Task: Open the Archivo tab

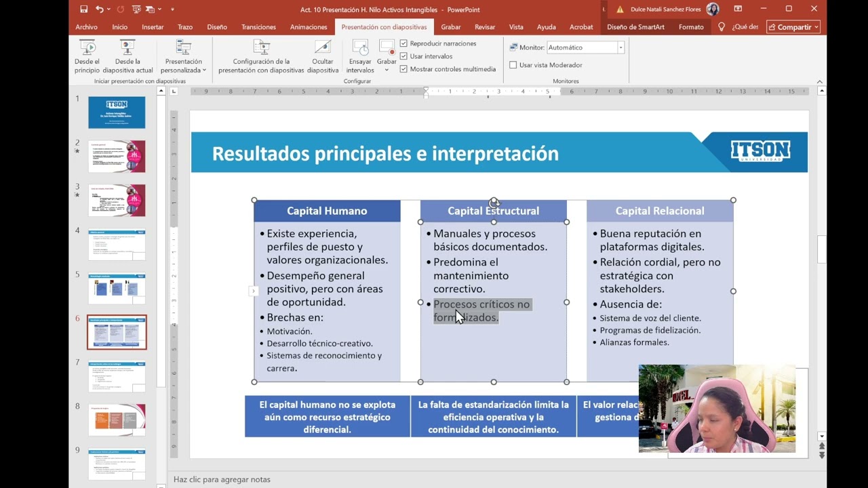Action: tap(86, 27)
